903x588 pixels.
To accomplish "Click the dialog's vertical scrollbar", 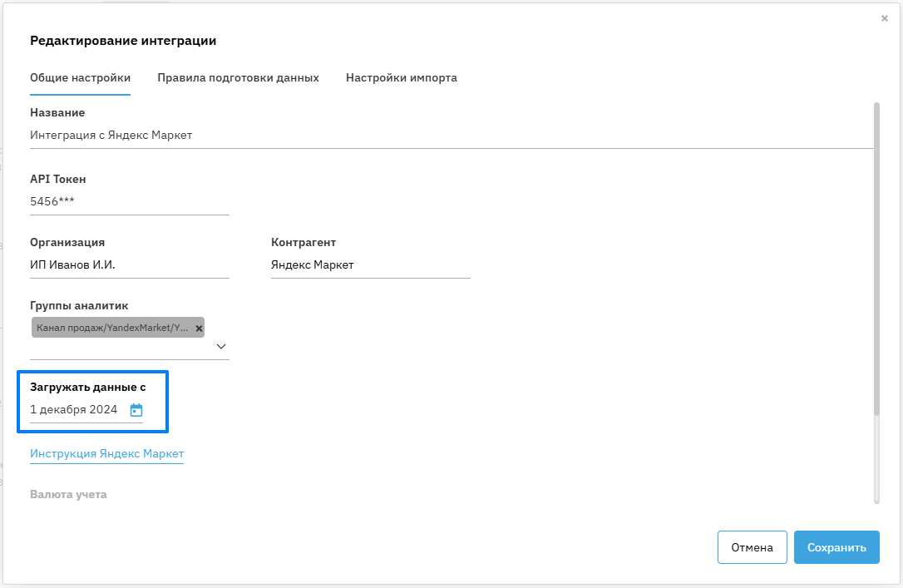I will point(876,258).
